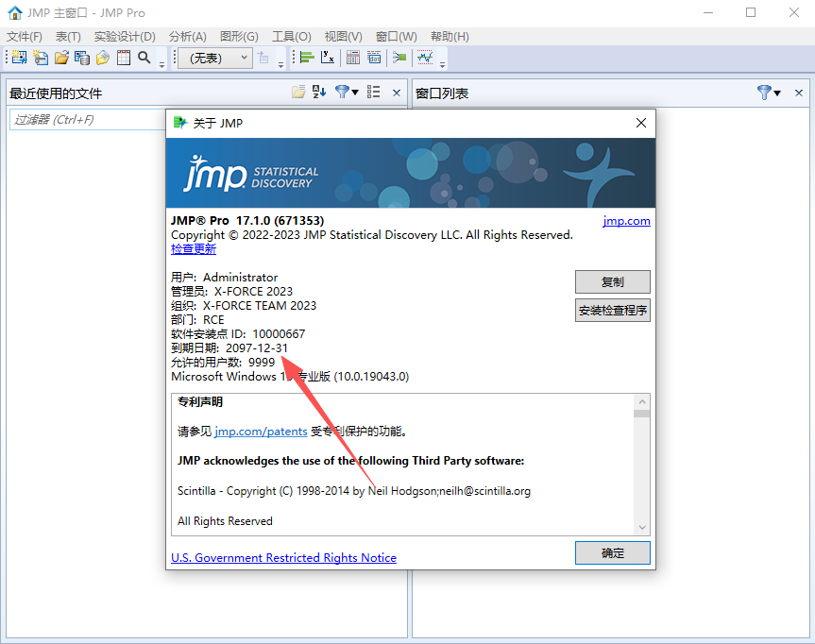Open the (无表) current table dropdown
Viewport: 815px width, 644px height.
pos(214,58)
